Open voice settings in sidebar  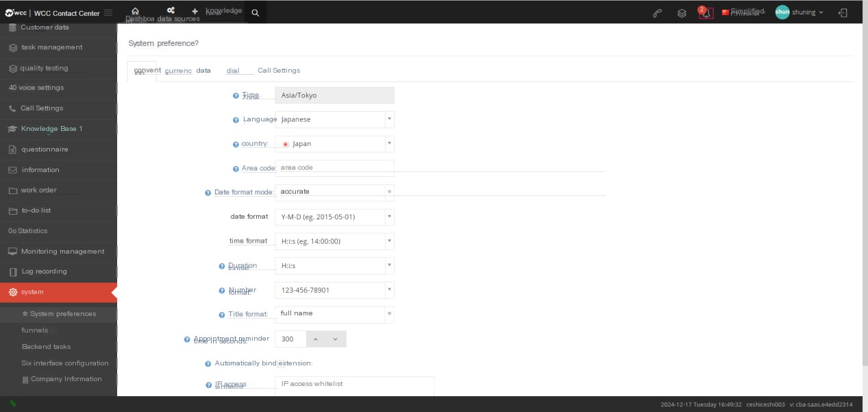click(58, 88)
